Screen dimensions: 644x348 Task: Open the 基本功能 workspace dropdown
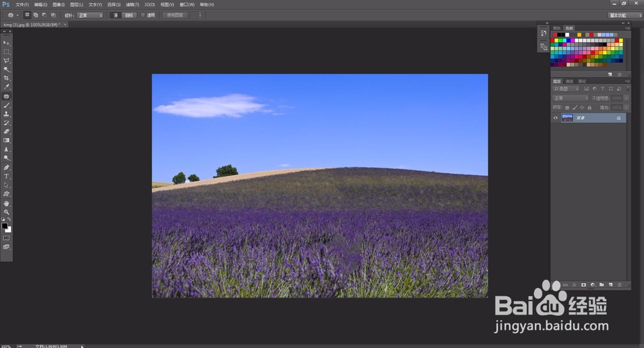(x=625, y=15)
